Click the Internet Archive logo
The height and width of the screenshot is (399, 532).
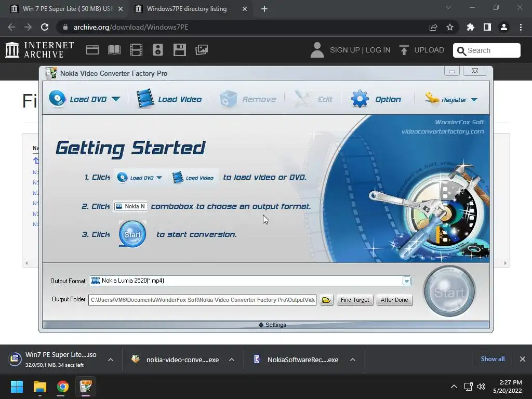pos(39,50)
